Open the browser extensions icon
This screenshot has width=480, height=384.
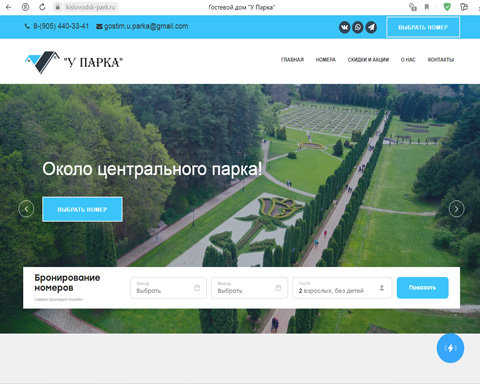[x=464, y=7]
